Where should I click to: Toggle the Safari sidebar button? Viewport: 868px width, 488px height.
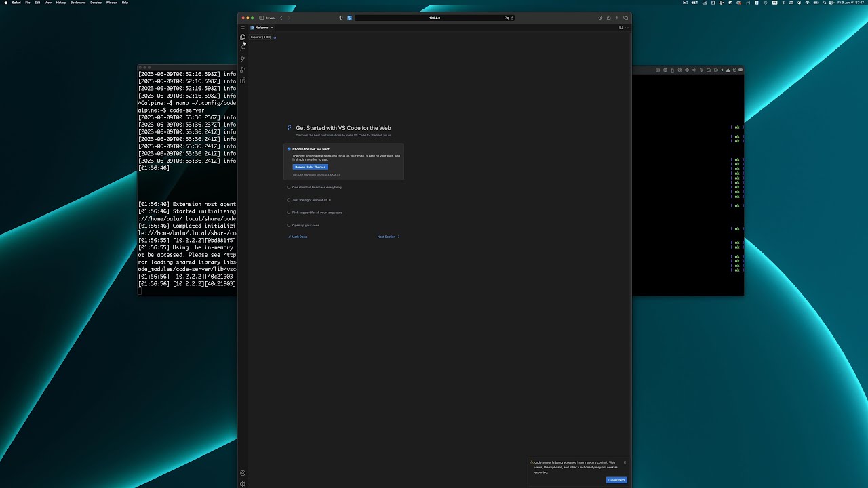click(x=262, y=18)
